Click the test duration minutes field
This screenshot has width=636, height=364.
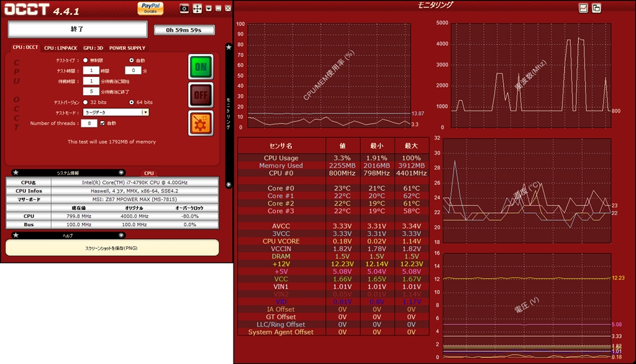pos(133,71)
